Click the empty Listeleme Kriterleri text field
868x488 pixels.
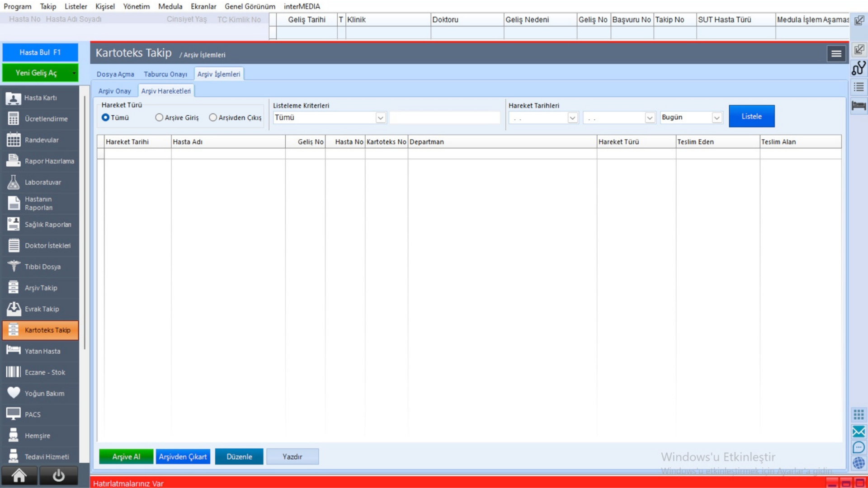[444, 118]
